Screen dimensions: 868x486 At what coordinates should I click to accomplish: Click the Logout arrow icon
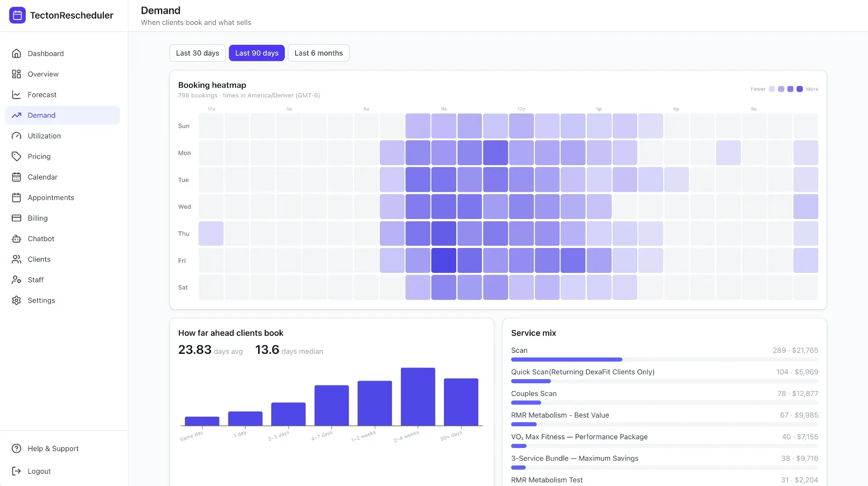[x=17, y=471]
